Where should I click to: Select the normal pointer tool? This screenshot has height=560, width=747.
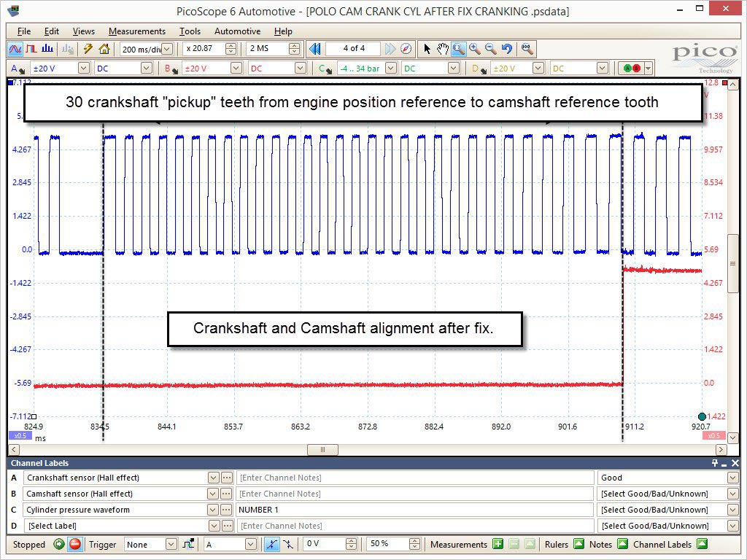tap(427, 49)
